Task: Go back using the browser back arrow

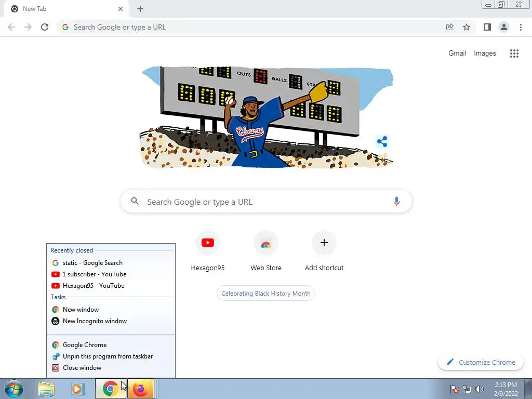Action: (x=11, y=27)
